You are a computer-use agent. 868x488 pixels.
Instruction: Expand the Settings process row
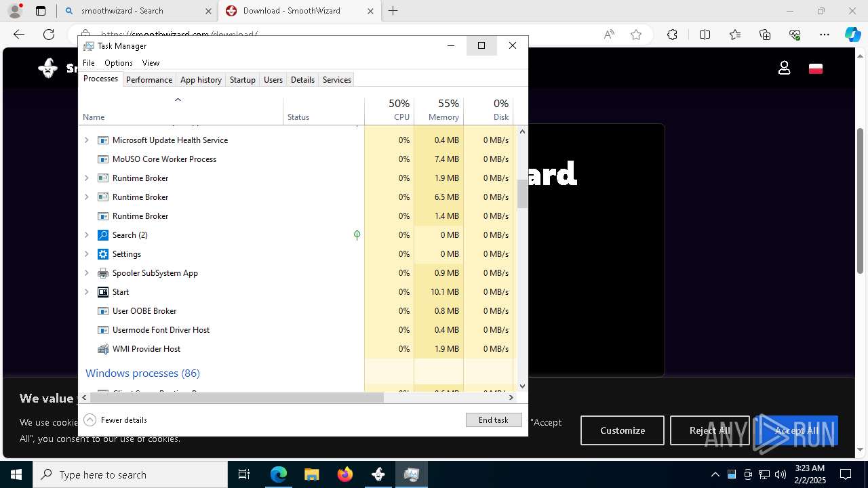pyautogui.click(x=86, y=254)
